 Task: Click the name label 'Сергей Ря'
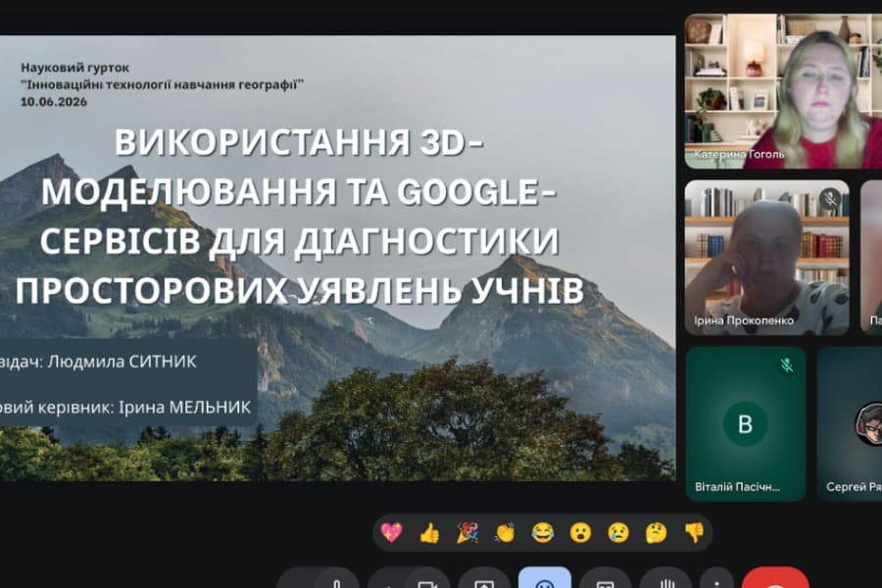(x=854, y=487)
